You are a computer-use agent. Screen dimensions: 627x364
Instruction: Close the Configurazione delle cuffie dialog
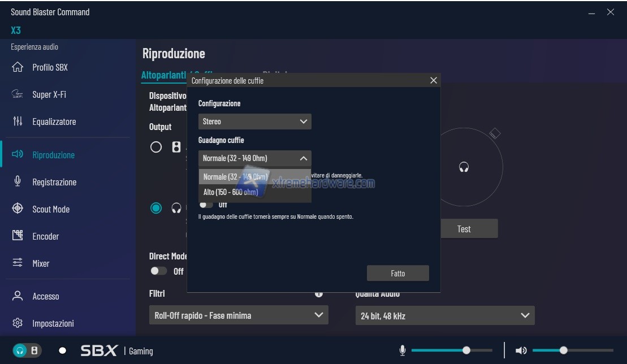[434, 80]
